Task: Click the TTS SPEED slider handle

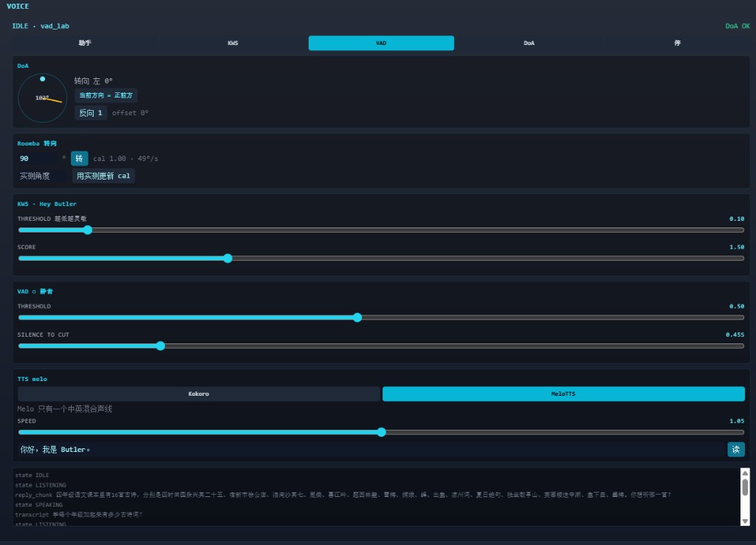Action: coord(382,432)
